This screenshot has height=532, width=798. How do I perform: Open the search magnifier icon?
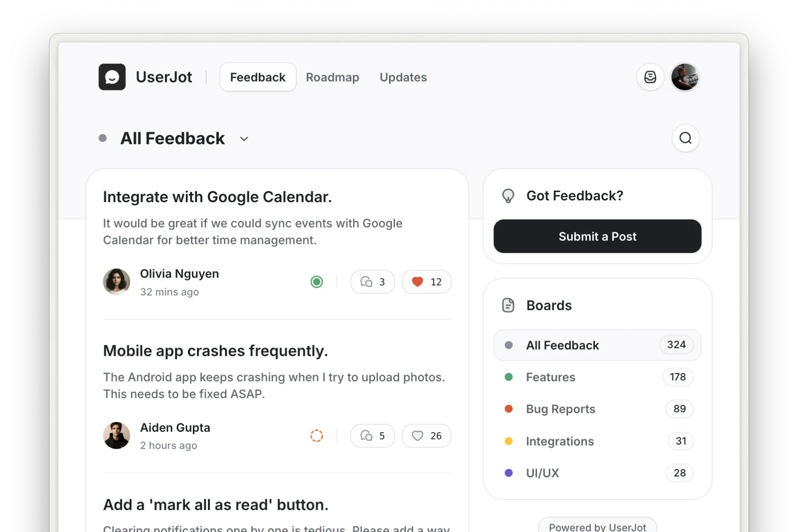[x=685, y=138]
